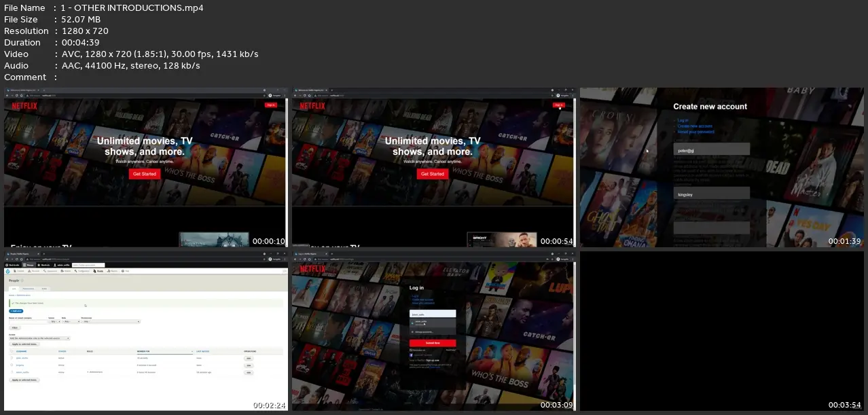The width and height of the screenshot is (868, 415).
Task: Click new tab plus in 00:02:24 thumbnail
Action: click(x=44, y=254)
